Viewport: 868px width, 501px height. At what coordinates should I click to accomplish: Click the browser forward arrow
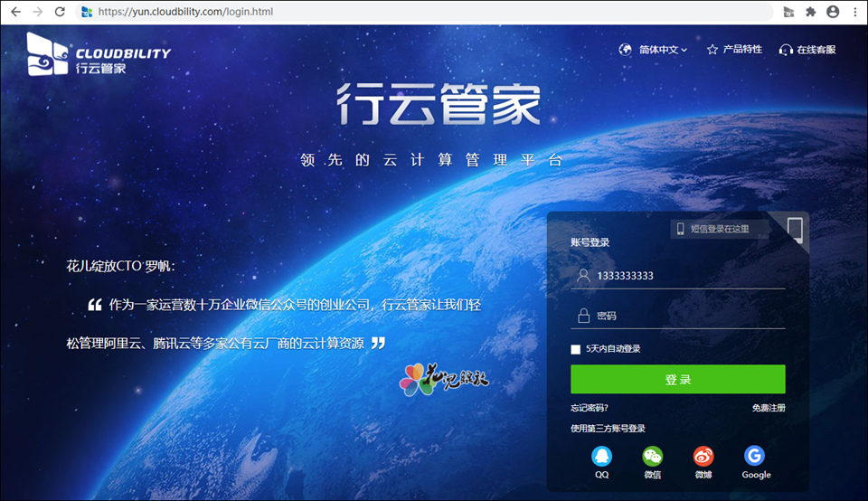(x=38, y=12)
